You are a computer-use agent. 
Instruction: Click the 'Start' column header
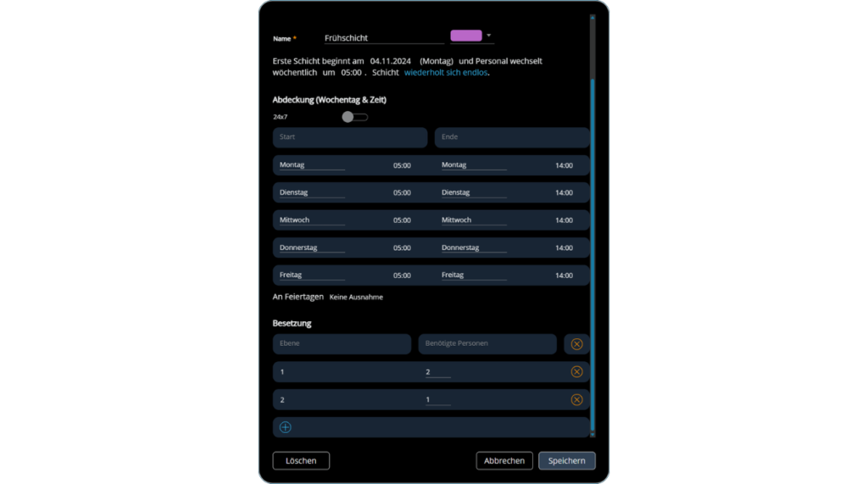point(350,137)
